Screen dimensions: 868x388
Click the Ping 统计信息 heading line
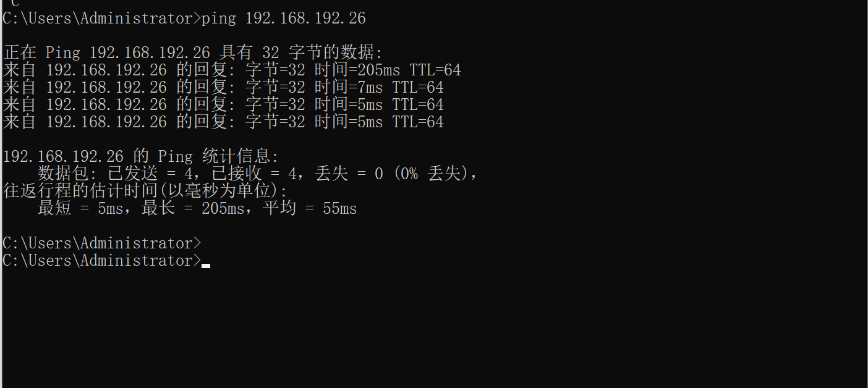[141, 157]
